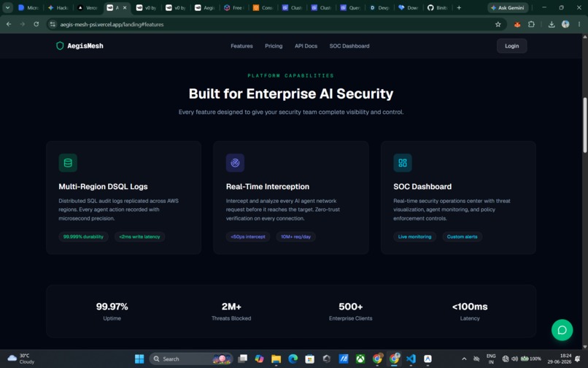
Task: Click the database icon above Multi-Region DSQL Logs
Action: (68, 163)
